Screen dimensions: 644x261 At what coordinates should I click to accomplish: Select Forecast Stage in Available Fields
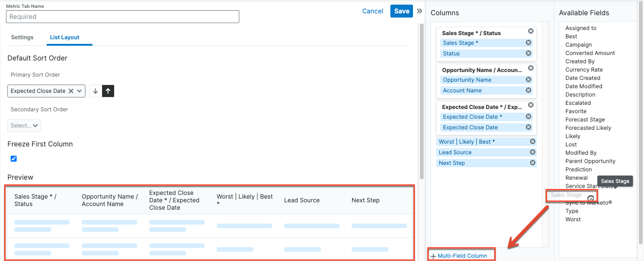coord(585,120)
